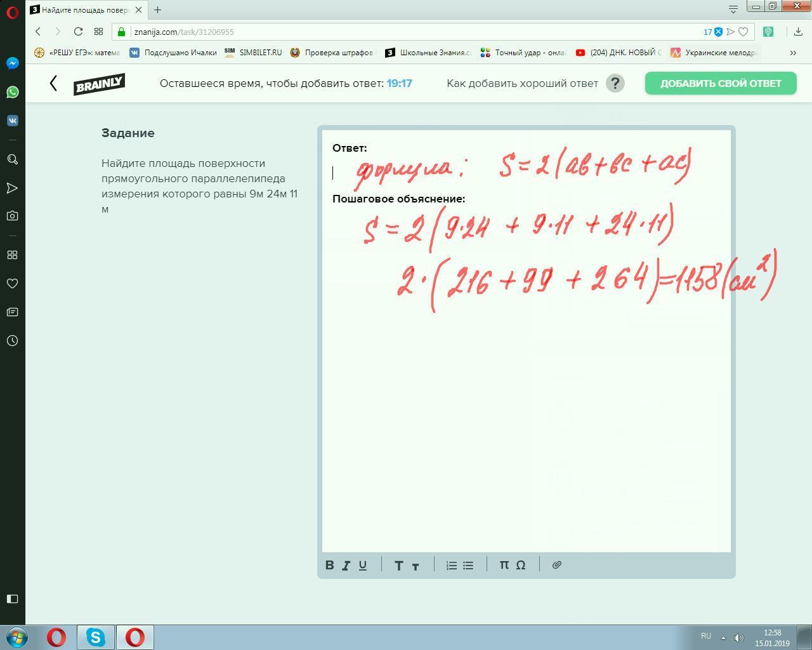Screen dimensions: 812x650
Task: Apply large heading text style
Action: pos(398,565)
